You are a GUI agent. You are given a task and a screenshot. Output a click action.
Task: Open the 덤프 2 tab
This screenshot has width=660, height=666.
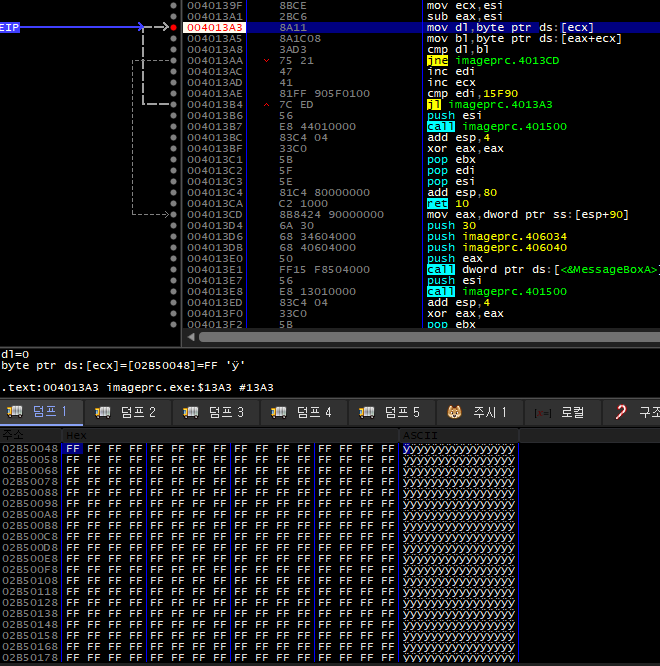tap(128, 412)
